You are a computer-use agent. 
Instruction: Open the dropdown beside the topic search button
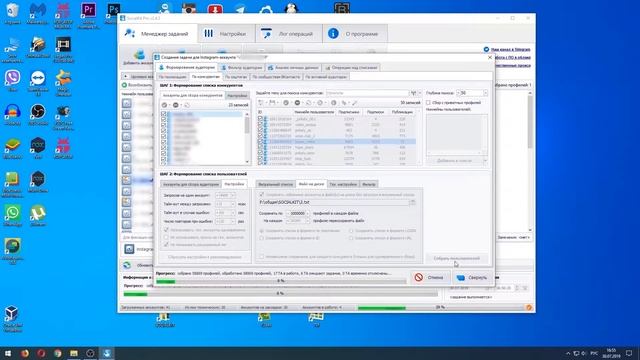[420, 93]
